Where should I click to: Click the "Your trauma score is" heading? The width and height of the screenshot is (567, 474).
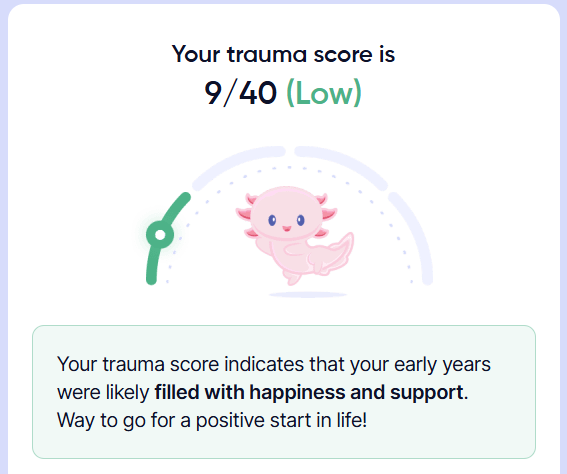point(284,54)
